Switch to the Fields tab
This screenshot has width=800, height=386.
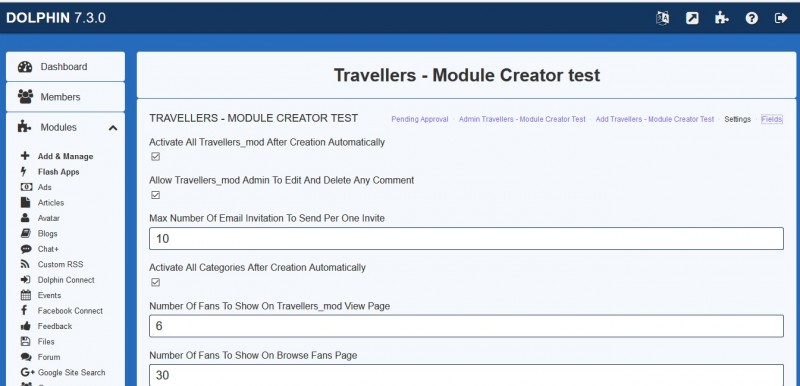771,119
